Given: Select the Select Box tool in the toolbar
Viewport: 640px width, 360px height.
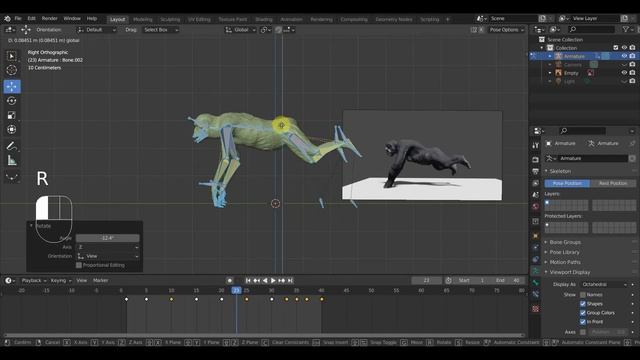Looking at the screenshot, I should tap(11, 56).
